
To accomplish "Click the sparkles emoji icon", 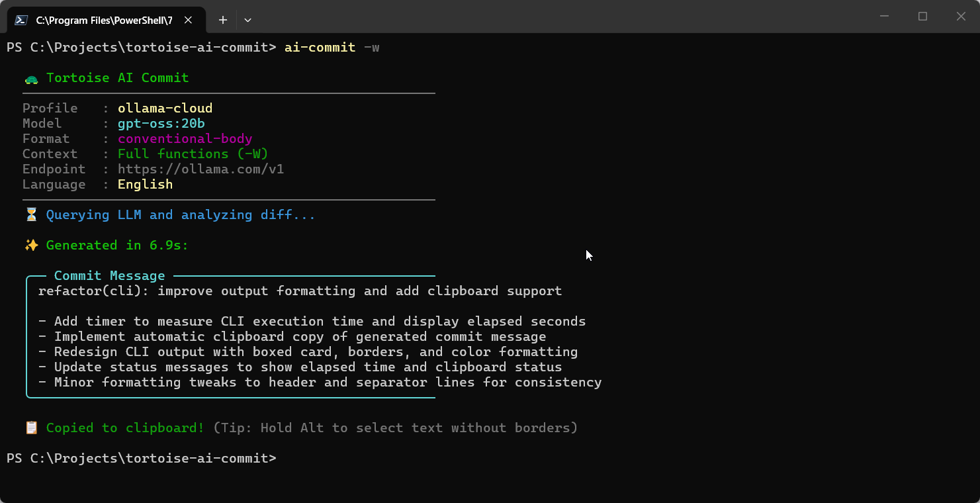I will [x=31, y=246].
